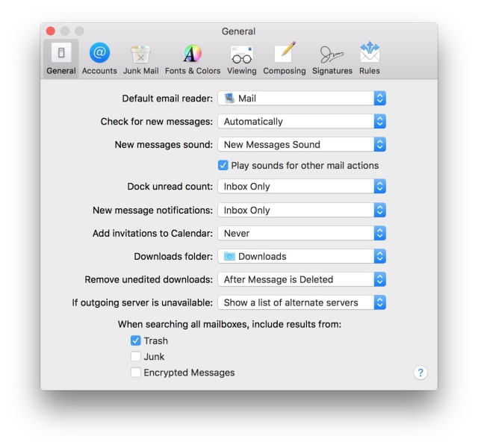Image resolution: width=478 pixels, height=448 pixels.
Task: Include Encrypted Messages in search results
Action: [136, 373]
